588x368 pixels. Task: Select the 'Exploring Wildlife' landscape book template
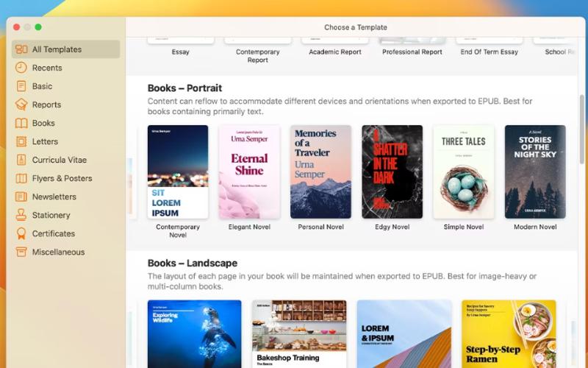[x=194, y=334]
